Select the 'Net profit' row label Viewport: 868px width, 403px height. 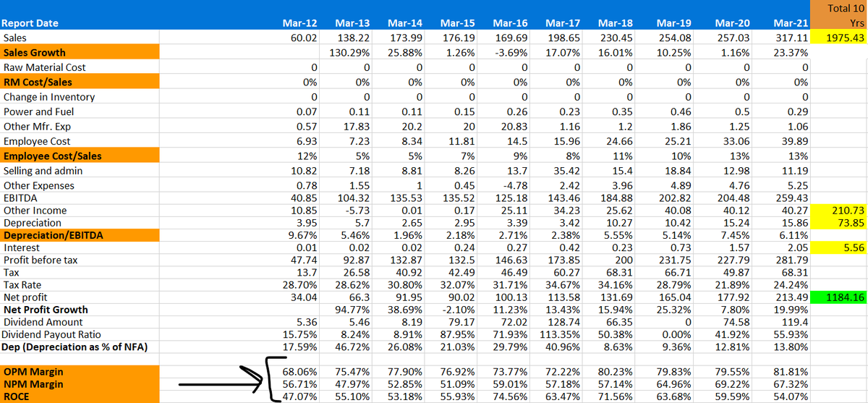point(25,297)
